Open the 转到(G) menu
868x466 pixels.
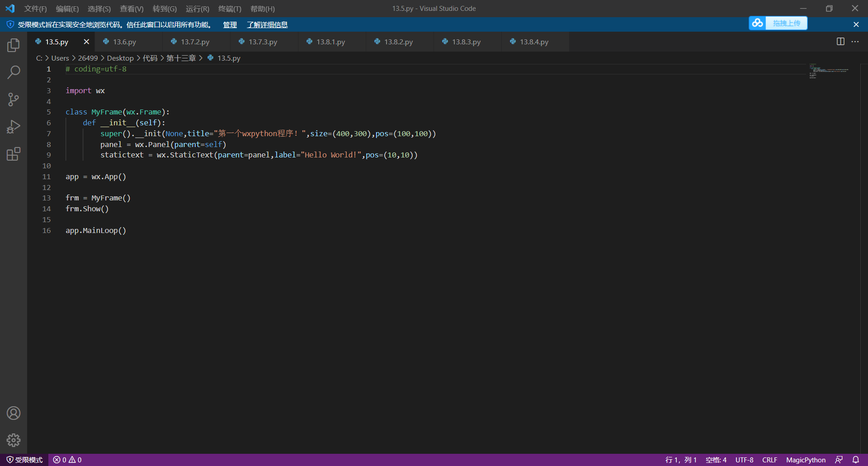tap(165, 9)
